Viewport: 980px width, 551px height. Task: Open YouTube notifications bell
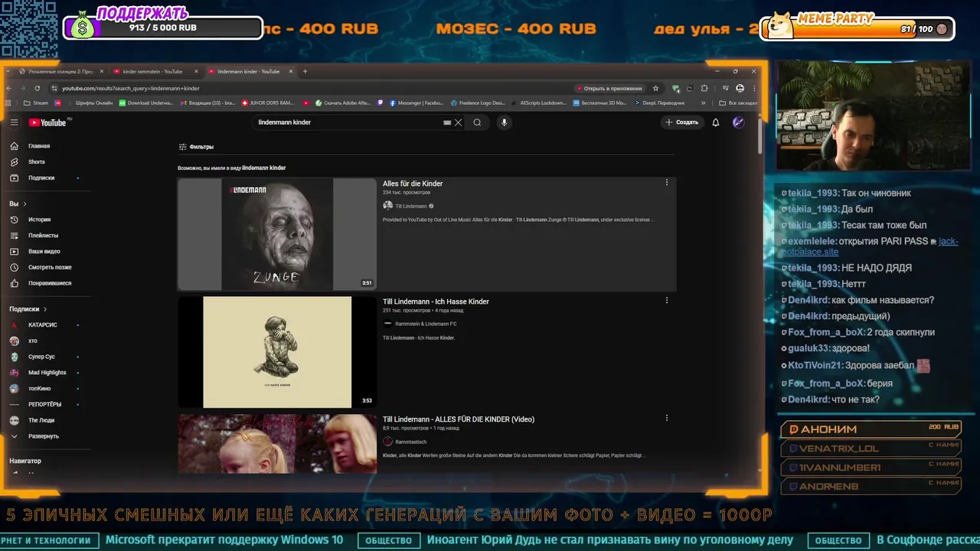pos(716,122)
